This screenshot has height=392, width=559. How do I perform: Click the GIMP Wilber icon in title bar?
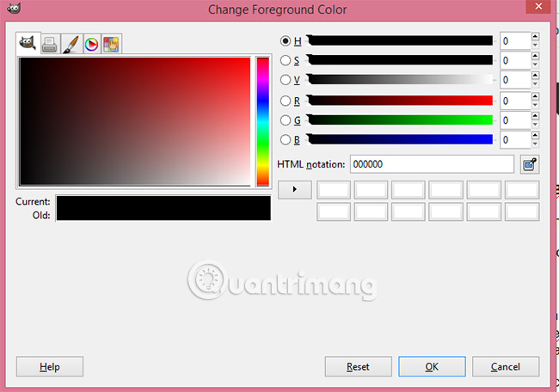(14, 9)
